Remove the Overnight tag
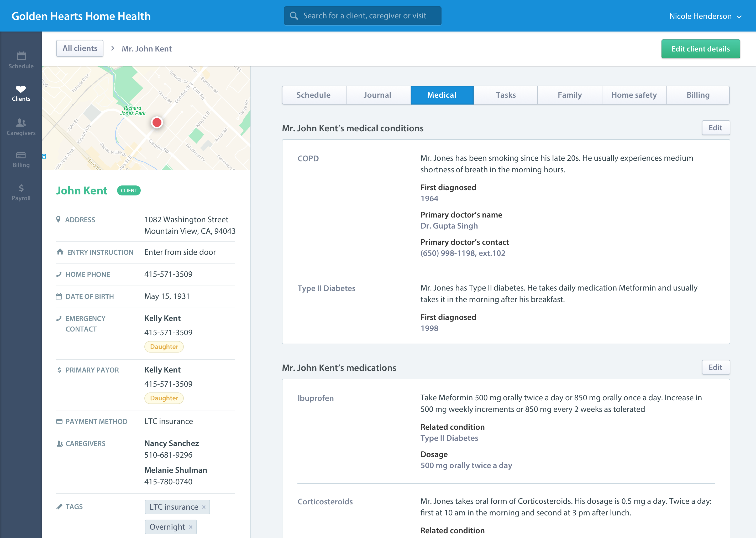Image resolution: width=756 pixels, height=538 pixels. (191, 527)
